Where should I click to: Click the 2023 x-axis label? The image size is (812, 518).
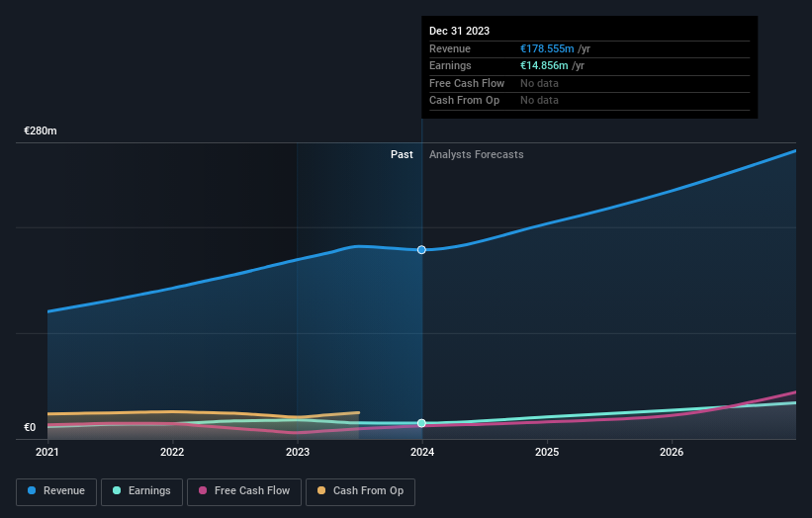[298, 453]
